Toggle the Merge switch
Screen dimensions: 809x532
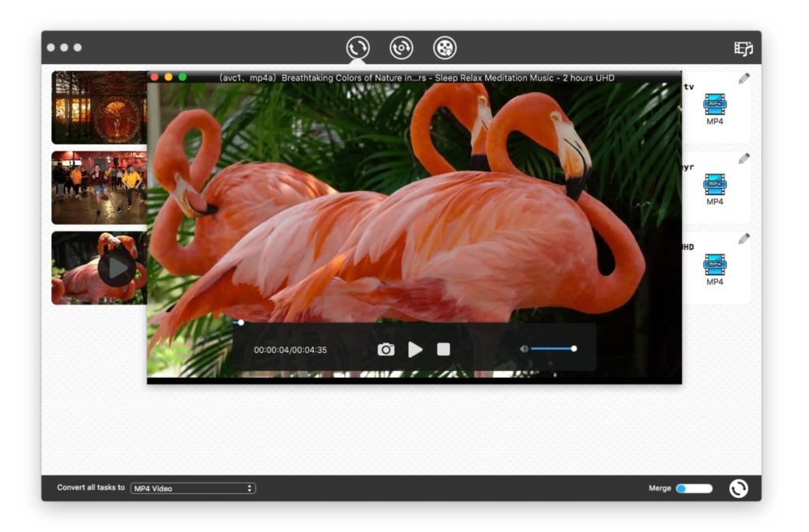(x=694, y=489)
